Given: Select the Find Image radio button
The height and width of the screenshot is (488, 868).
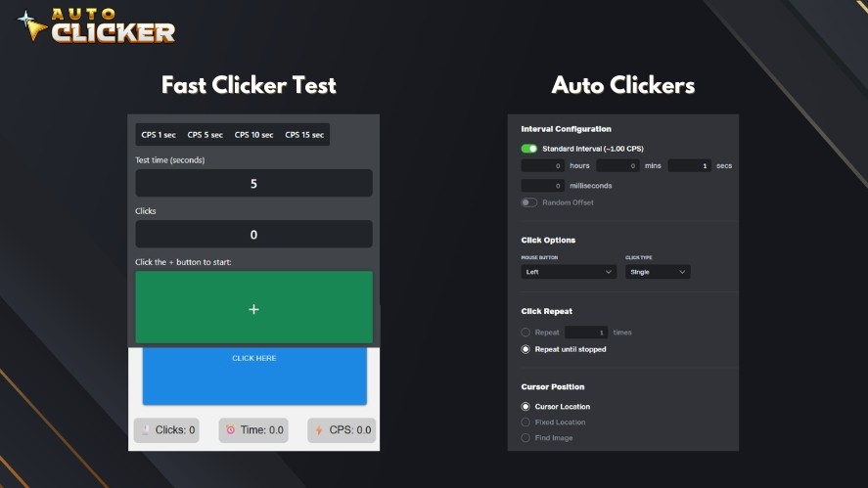Looking at the screenshot, I should point(525,438).
